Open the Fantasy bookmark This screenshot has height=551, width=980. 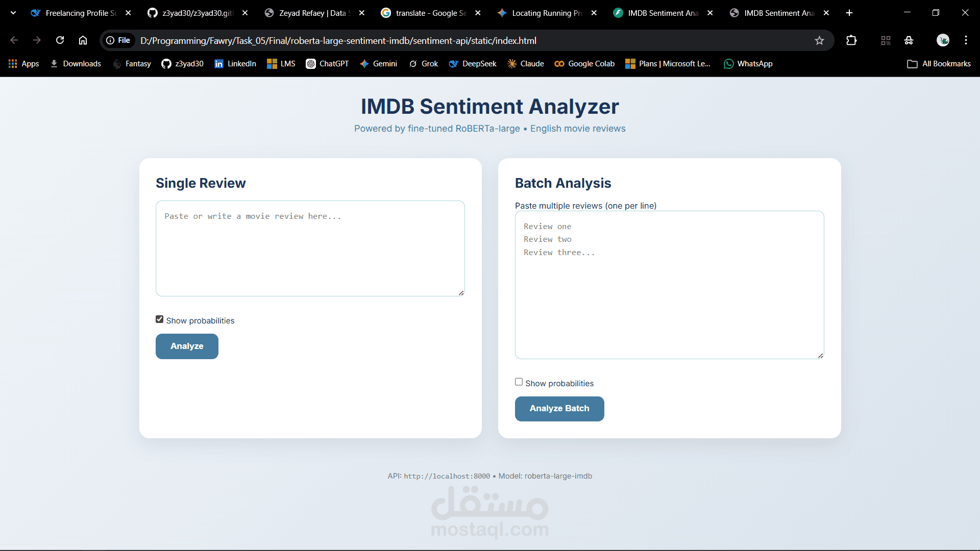(x=132, y=64)
